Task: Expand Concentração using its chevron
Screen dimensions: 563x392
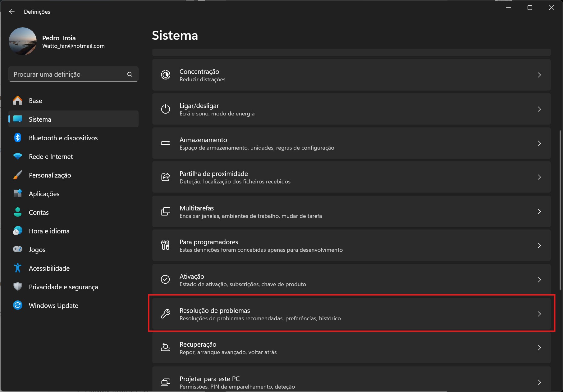Action: coord(539,75)
